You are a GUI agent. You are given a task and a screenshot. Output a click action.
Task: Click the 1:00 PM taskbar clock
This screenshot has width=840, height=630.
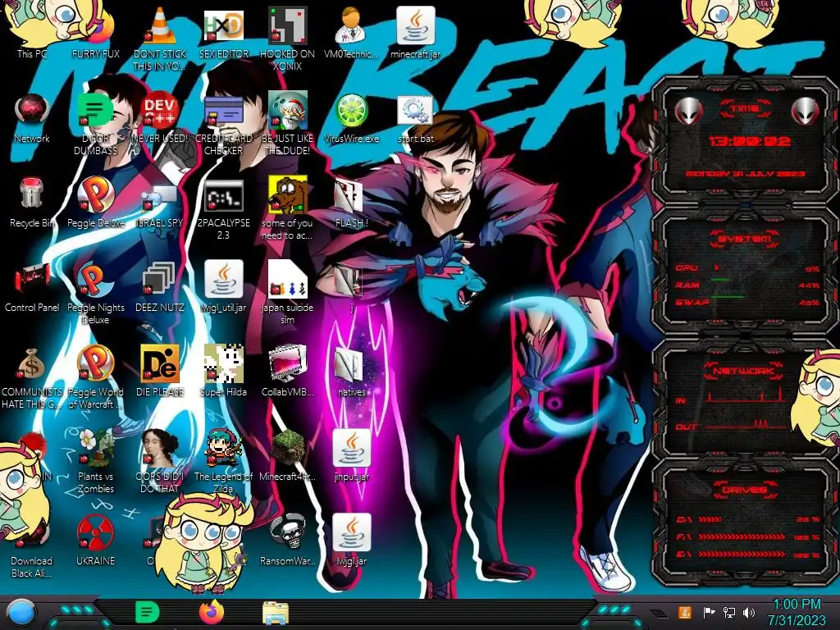click(797, 612)
